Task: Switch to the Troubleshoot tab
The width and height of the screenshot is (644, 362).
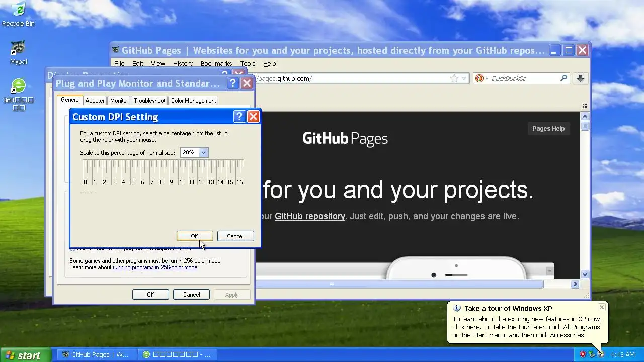Action: tap(149, 101)
